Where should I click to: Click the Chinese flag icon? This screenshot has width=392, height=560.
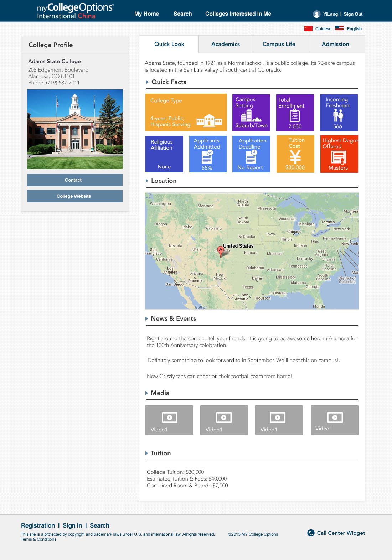[x=308, y=28]
